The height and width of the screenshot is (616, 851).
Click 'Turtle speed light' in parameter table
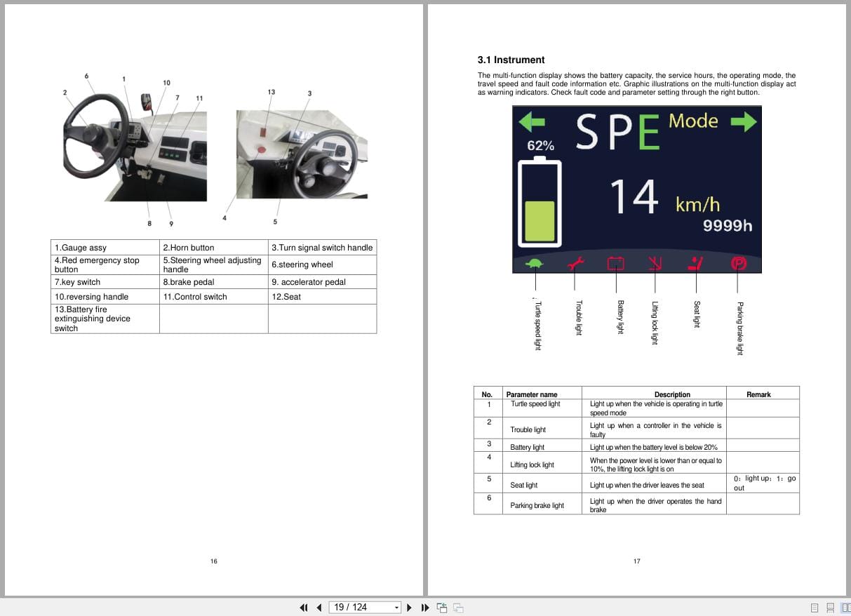click(x=535, y=404)
